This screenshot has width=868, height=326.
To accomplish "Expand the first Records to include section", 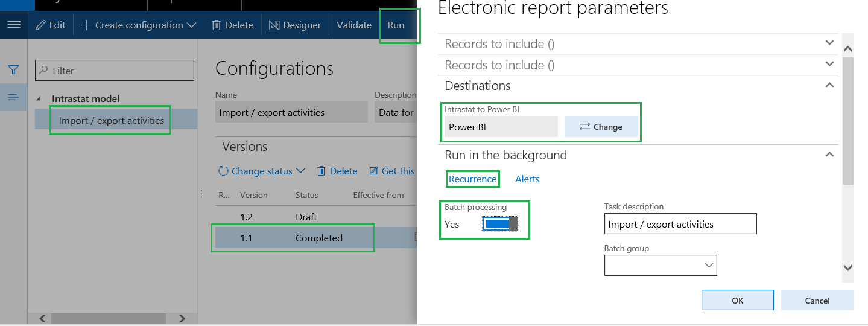I will 830,43.
